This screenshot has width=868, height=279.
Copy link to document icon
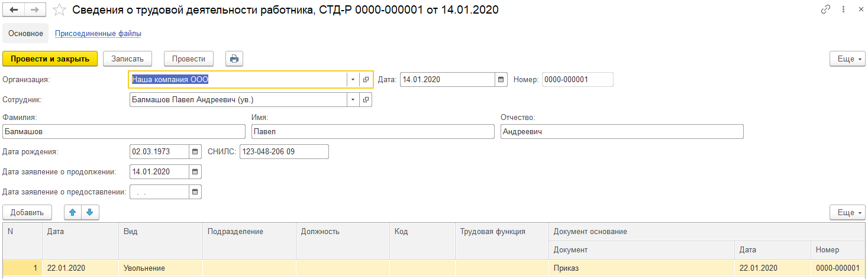click(826, 10)
